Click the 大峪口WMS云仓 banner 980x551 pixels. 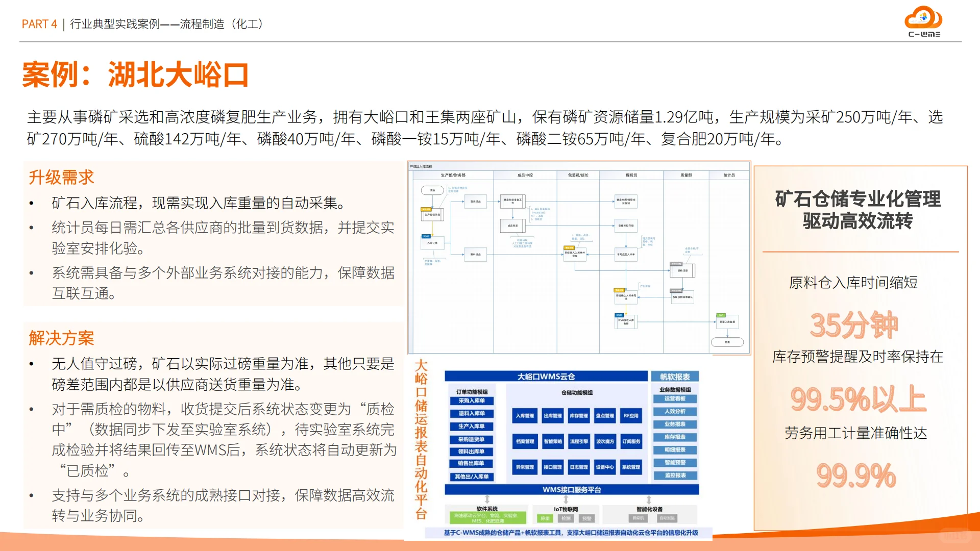click(546, 377)
